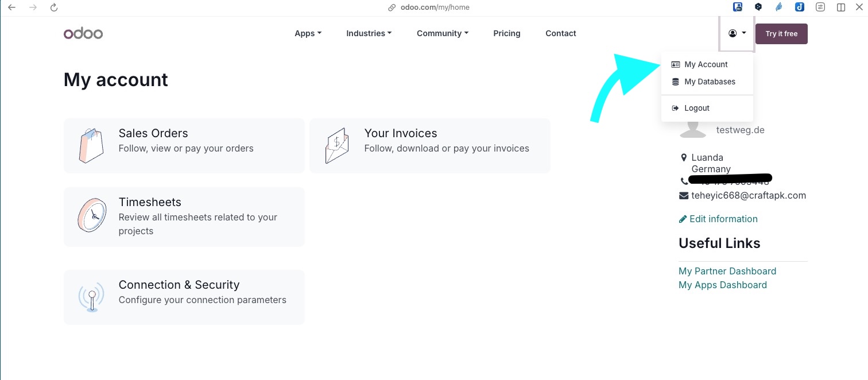868x380 pixels.
Task: Click the browser back arrow
Action: tap(11, 7)
